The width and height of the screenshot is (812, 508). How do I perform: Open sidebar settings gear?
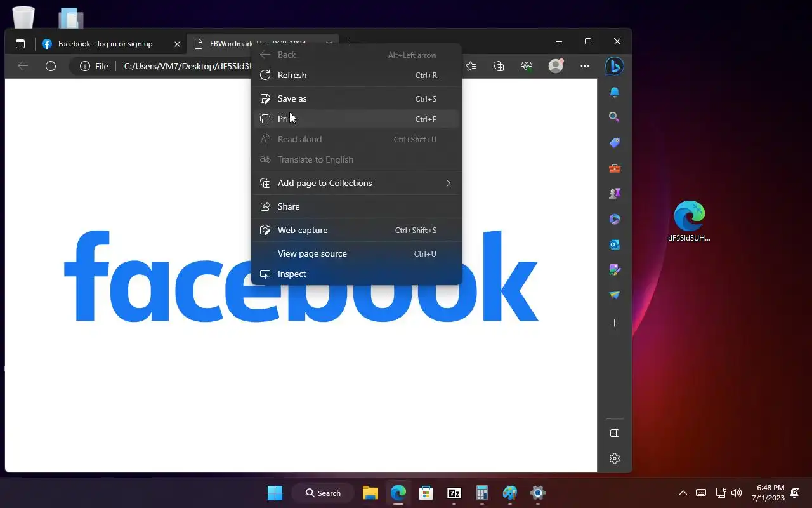click(614, 458)
